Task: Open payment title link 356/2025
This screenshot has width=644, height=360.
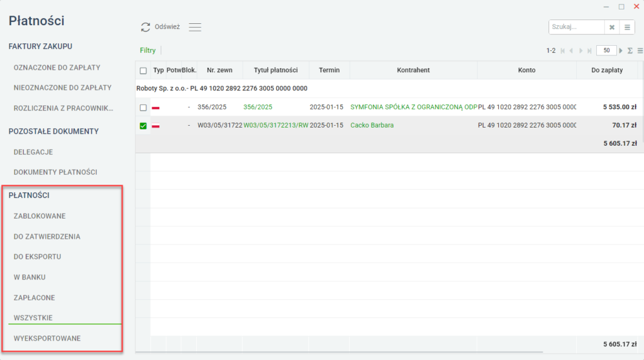Action: (257, 107)
